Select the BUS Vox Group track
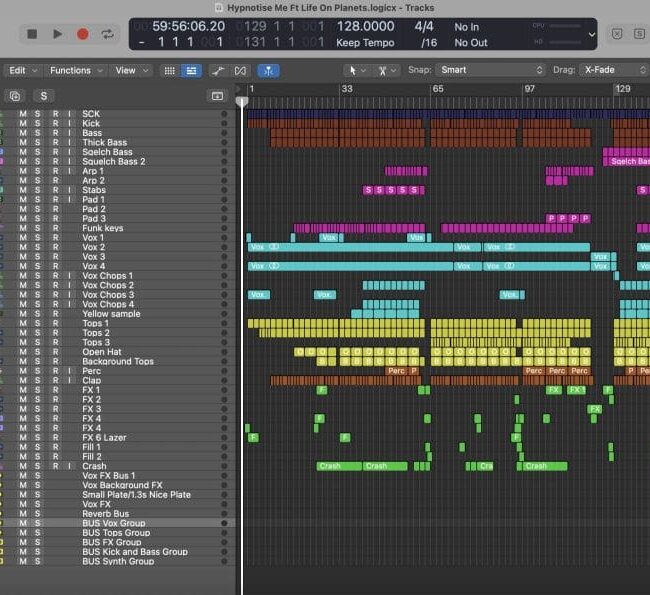Screen dimensions: 650x595 pos(113,523)
